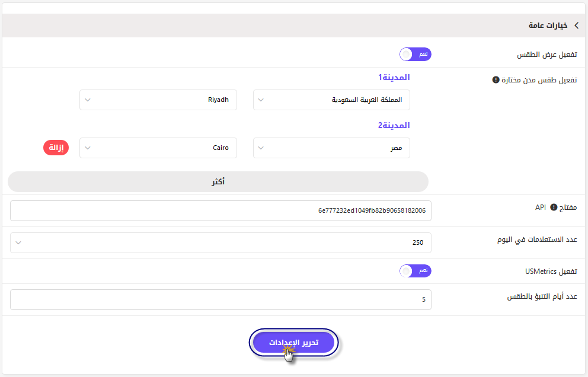588x377 pixels.
Task: Click info icon beside مفتاح API label
Action: [554, 207]
